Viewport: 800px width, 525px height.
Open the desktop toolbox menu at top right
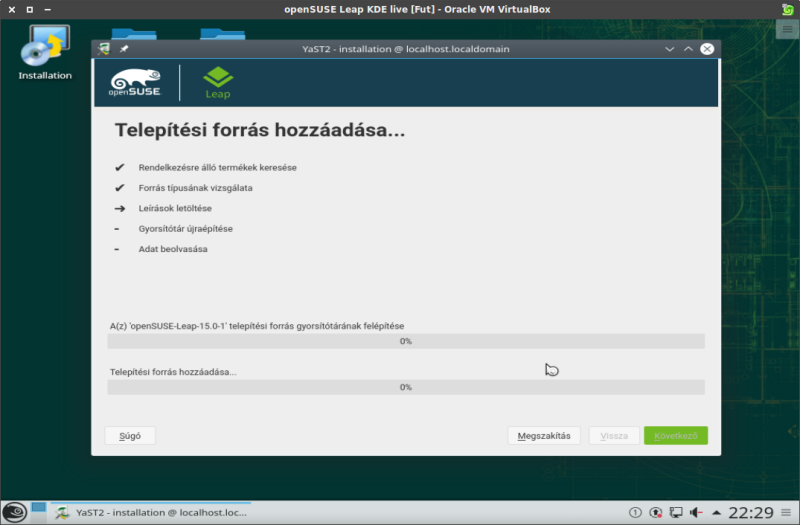(787, 29)
